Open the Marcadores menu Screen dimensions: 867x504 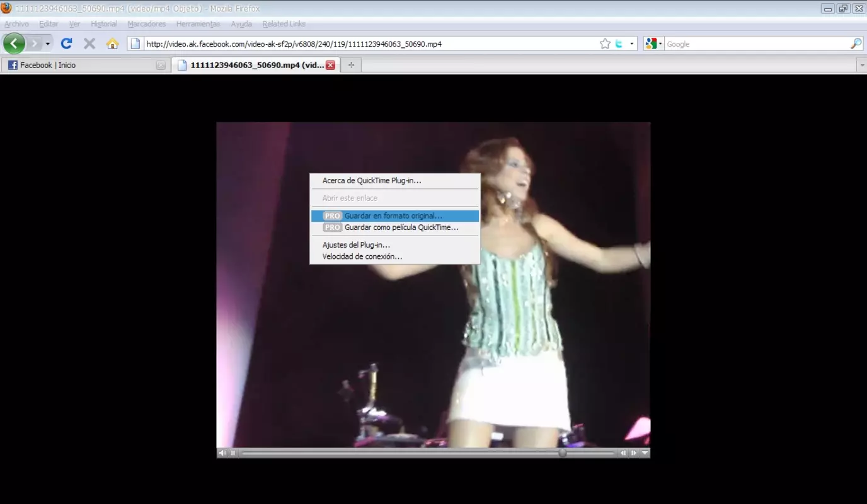146,24
